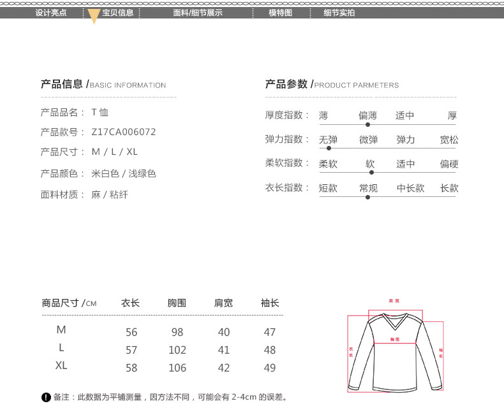504x420 pixels.
Task: Click the 胸围 column header
Action: click(x=177, y=303)
